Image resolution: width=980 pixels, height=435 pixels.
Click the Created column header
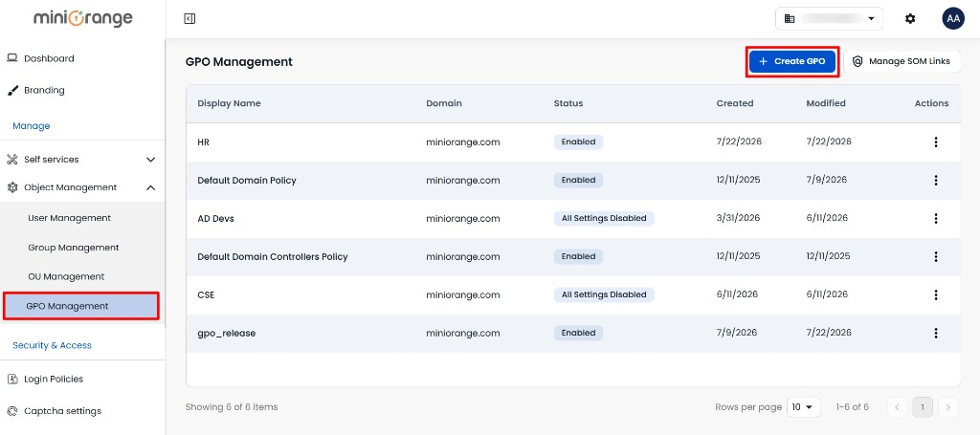click(735, 103)
